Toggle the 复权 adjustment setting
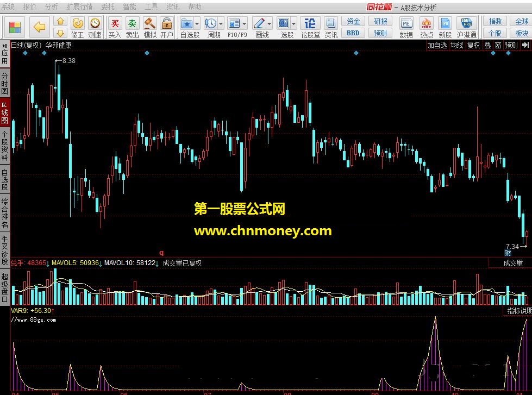Image resolution: width=532 pixels, height=395 pixels. (x=473, y=45)
